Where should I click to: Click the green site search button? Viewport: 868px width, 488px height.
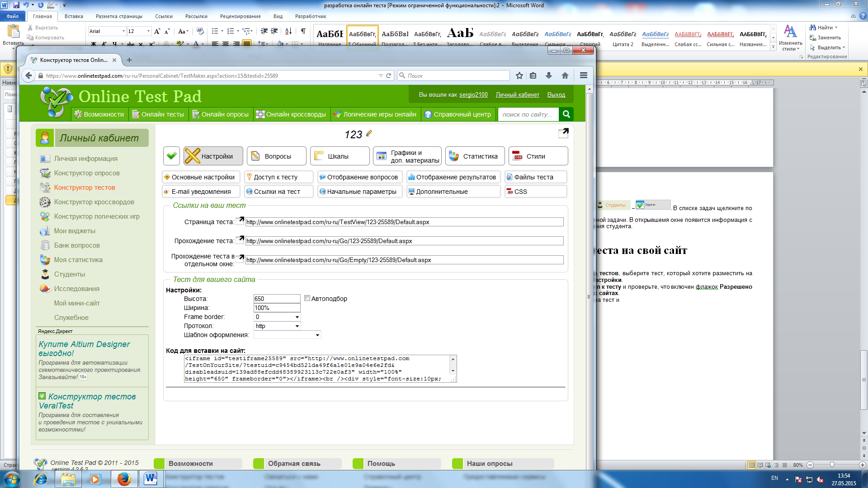[566, 114]
